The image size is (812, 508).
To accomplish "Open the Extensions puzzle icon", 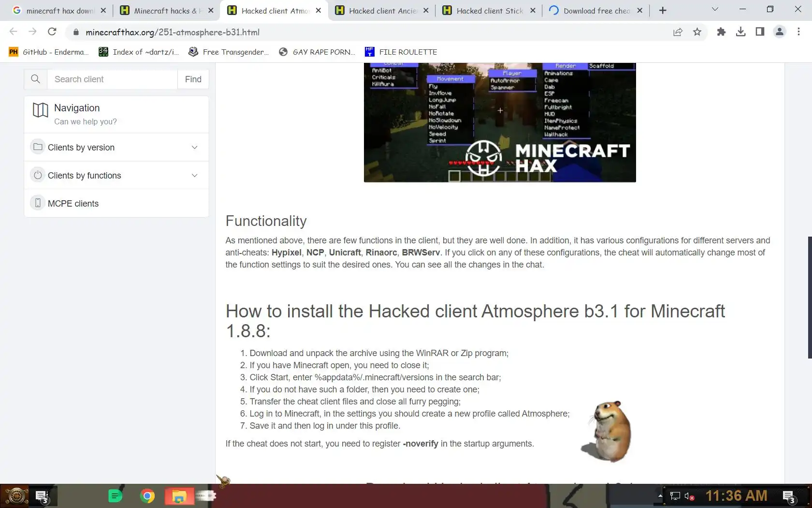I will [721, 32].
